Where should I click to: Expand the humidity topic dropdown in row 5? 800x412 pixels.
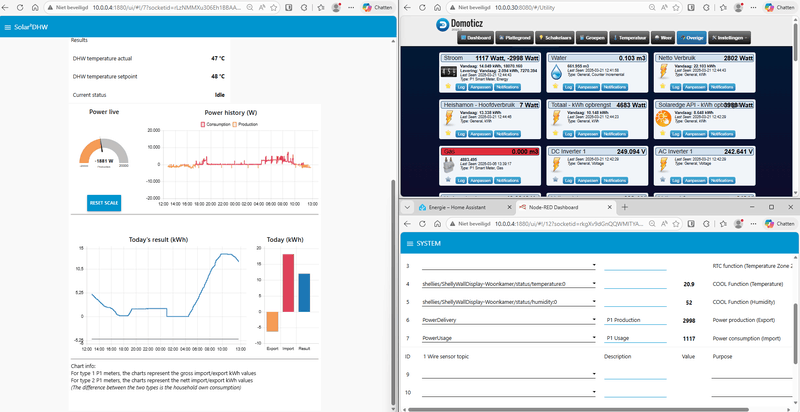(x=508, y=302)
